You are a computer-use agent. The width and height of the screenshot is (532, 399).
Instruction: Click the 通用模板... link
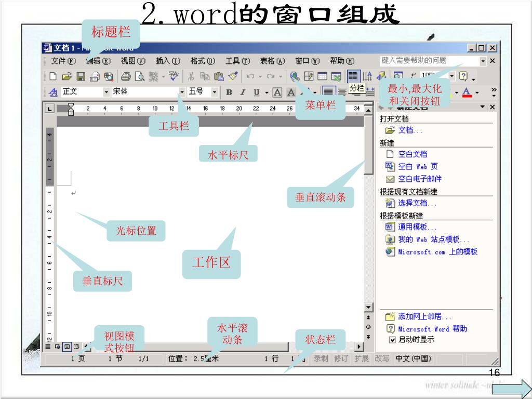point(417,227)
